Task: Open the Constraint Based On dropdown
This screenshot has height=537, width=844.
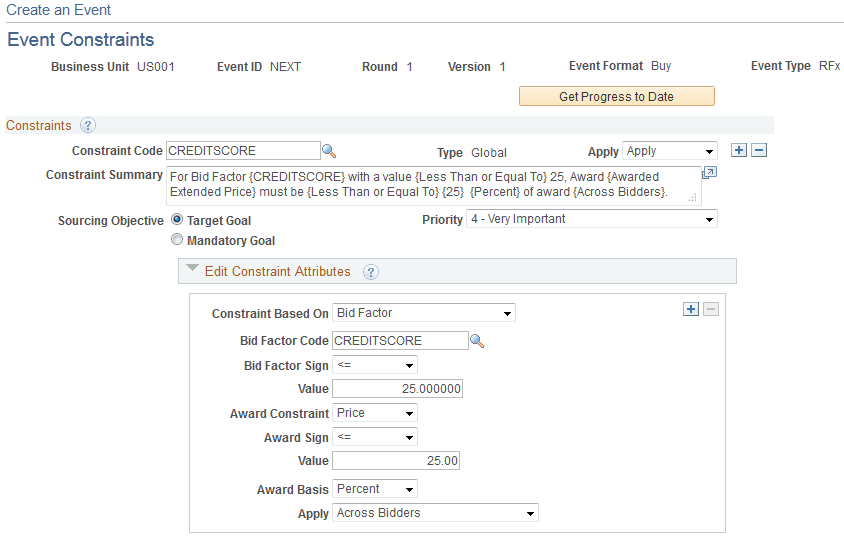Action: pos(424,313)
